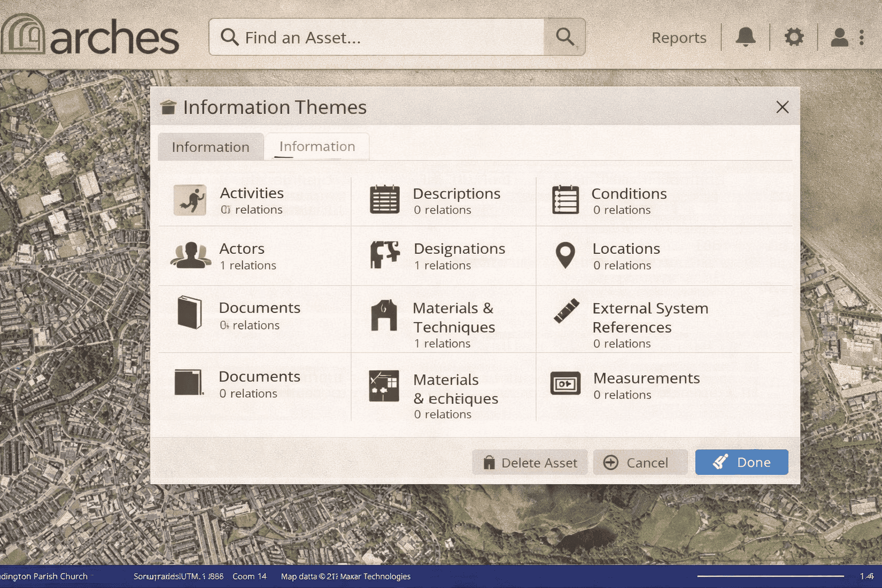882x588 pixels.
Task: Open the settings gear in header
Action: coord(794,37)
